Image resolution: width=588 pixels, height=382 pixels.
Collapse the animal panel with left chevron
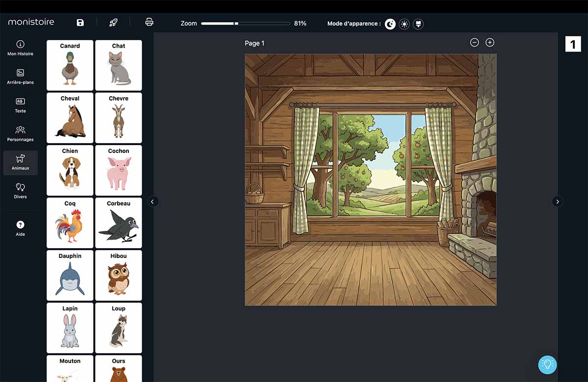[153, 202]
